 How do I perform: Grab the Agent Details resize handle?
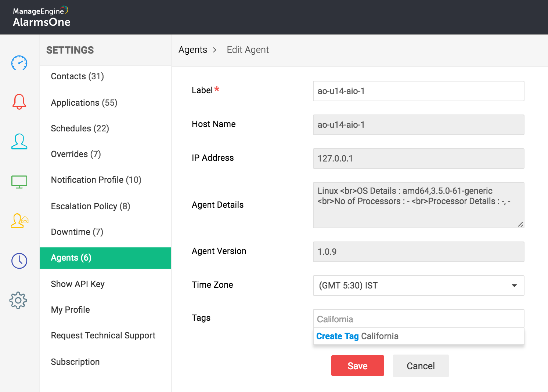coord(520,224)
